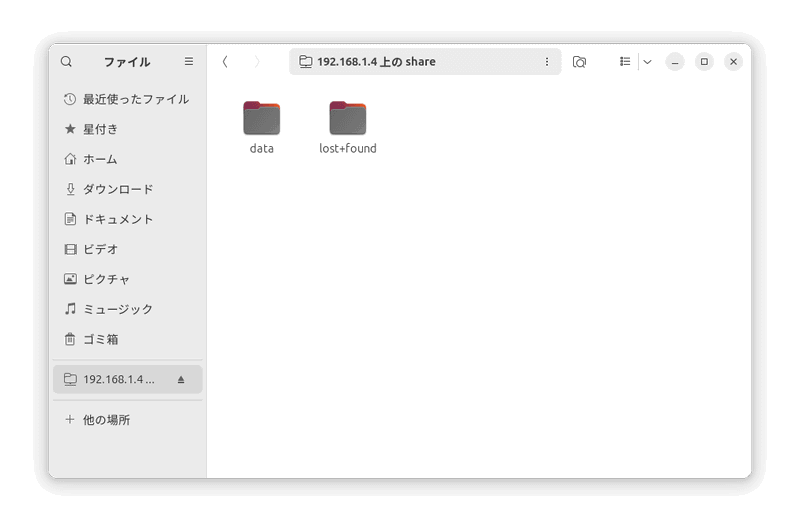Image resolution: width=800 pixels, height=531 pixels.
Task: Open ダウンロード folder in sidebar
Action: 128,189
